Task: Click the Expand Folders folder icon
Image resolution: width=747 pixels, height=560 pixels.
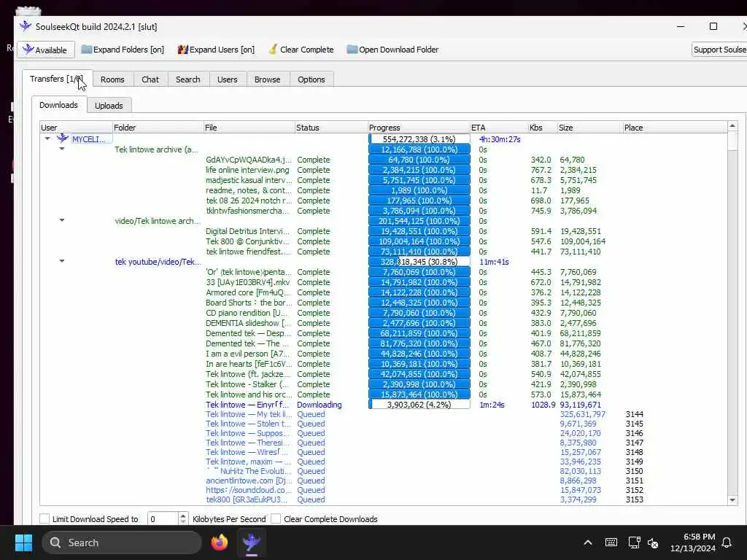Action: 87,49
